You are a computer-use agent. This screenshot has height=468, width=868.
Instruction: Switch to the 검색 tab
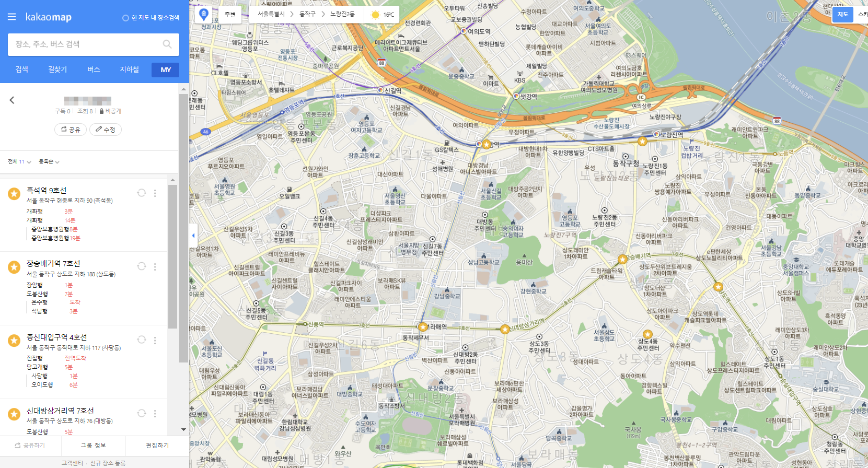(22, 69)
